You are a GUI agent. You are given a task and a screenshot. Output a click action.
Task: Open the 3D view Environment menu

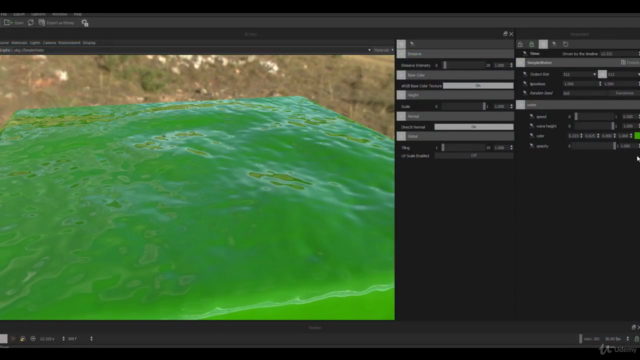pyautogui.click(x=69, y=43)
